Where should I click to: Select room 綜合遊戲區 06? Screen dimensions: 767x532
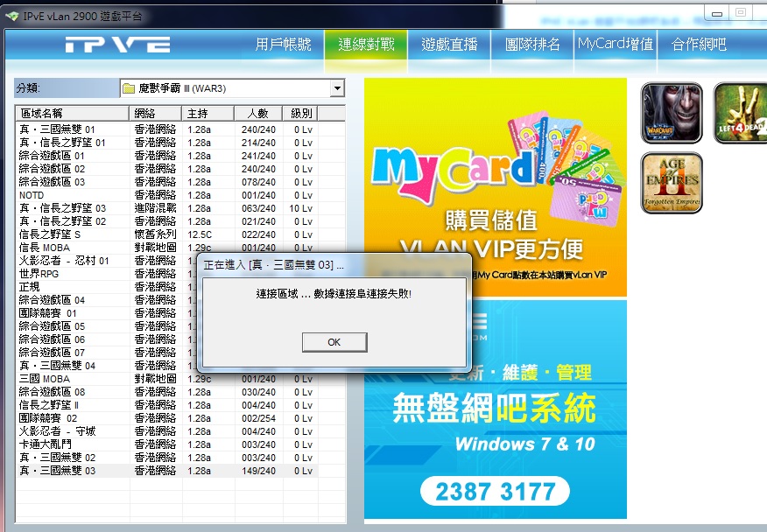(107, 339)
